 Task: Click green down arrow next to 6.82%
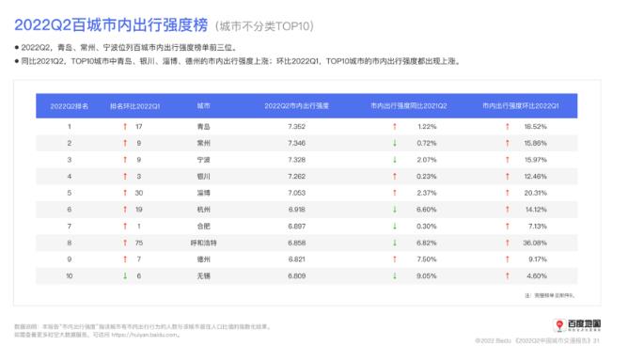(x=395, y=243)
